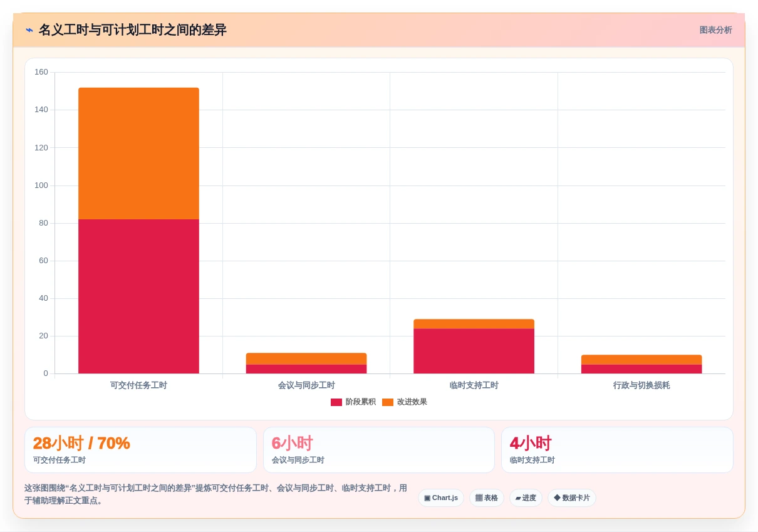This screenshot has height=532, width=758.
Task: Click the 4小时 stat card value
Action: (531, 443)
